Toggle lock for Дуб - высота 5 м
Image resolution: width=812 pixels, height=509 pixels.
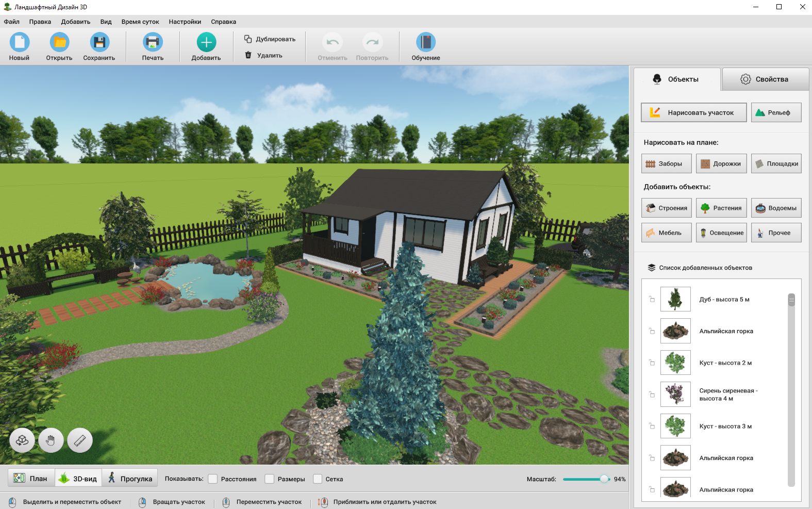(x=652, y=299)
